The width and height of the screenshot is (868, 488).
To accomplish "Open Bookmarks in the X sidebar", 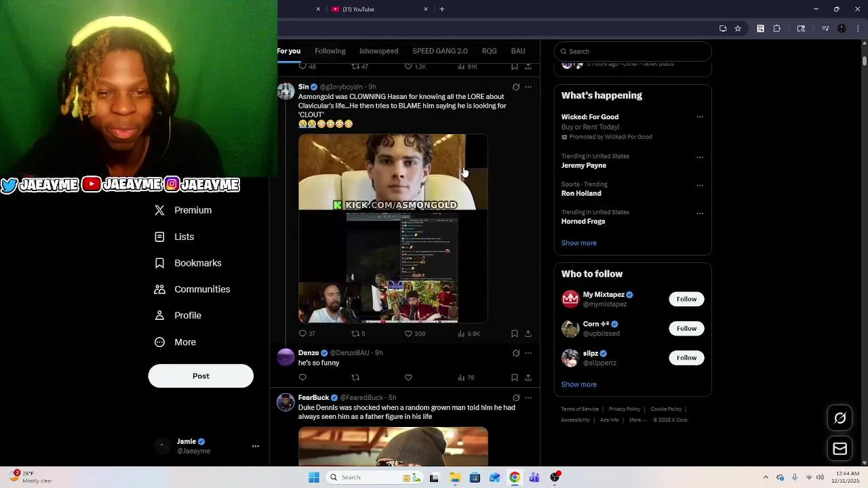I will 188,263.
